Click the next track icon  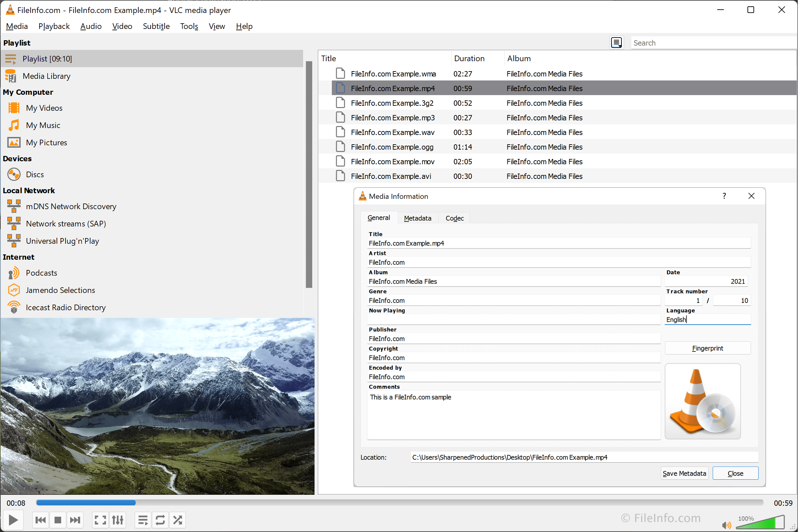click(x=75, y=520)
